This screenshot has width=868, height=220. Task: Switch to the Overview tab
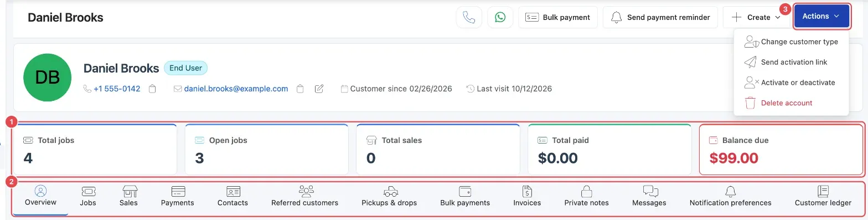click(40, 197)
